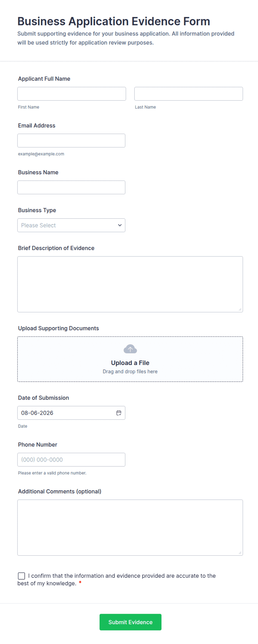Click the Applicant Full Name label
The width and height of the screenshot is (258, 644).
pyautogui.click(x=44, y=79)
